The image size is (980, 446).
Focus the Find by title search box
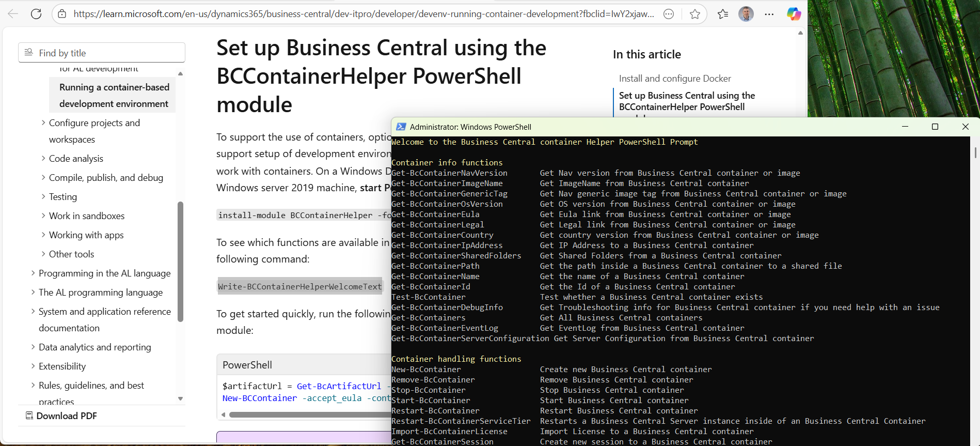click(x=102, y=53)
